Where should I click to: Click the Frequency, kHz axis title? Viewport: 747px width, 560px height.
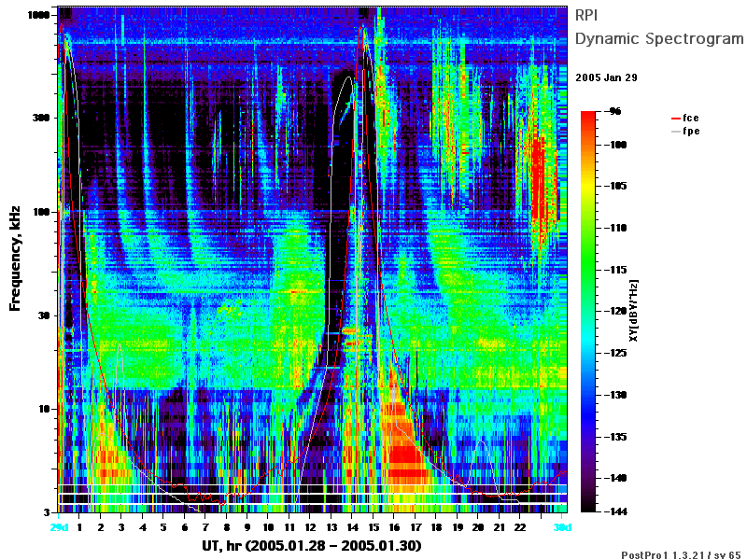coord(15,259)
